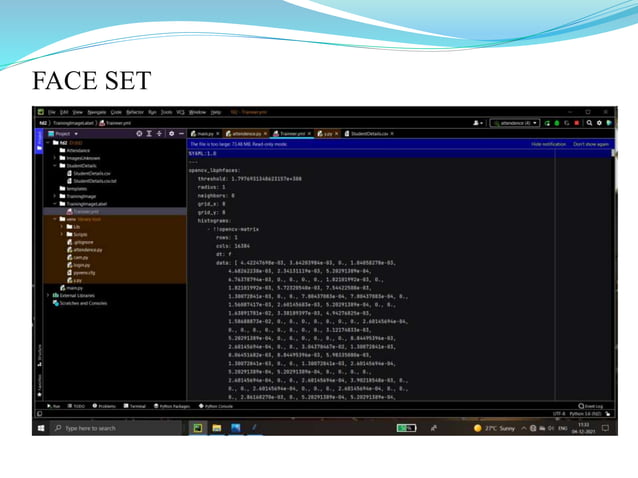Select StudentDetails.csv file in project tree

click(89, 173)
